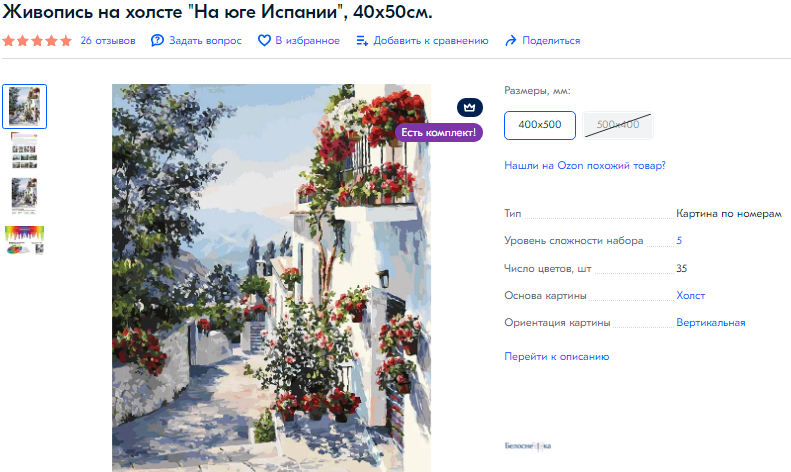Click the heart favorites icon
Viewport: 791px width, 472px height.
[x=264, y=41]
